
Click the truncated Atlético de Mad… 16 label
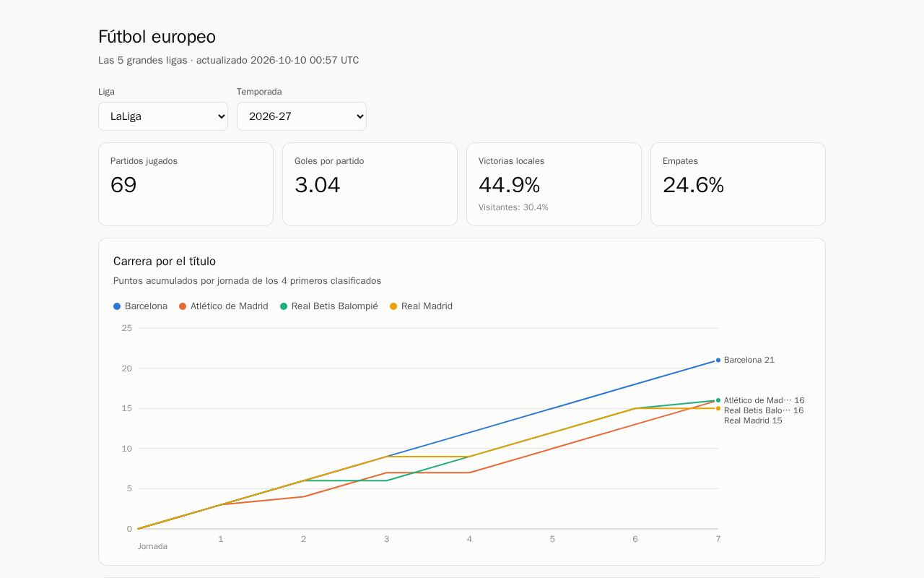tap(764, 400)
